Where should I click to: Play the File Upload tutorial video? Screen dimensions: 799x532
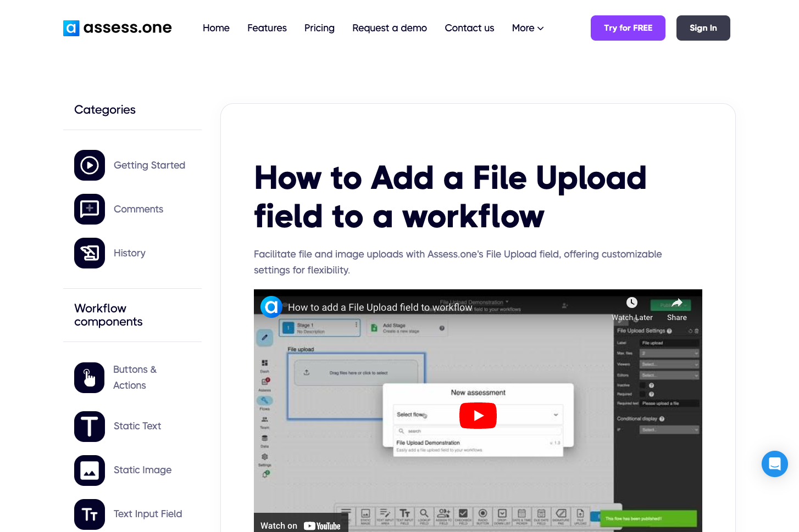coord(478,416)
